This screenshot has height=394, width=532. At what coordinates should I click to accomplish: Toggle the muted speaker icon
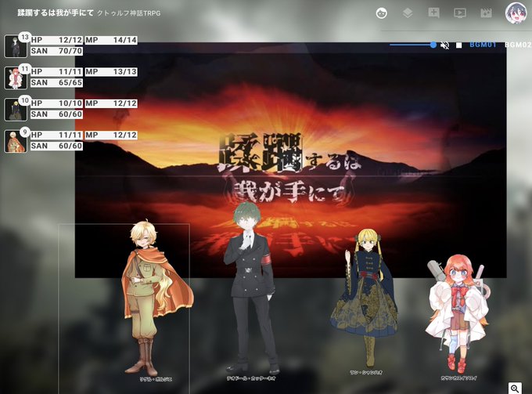pyautogui.click(x=445, y=45)
